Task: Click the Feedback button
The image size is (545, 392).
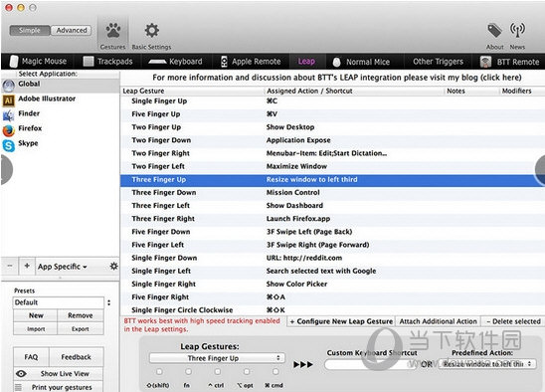Action: tap(77, 357)
